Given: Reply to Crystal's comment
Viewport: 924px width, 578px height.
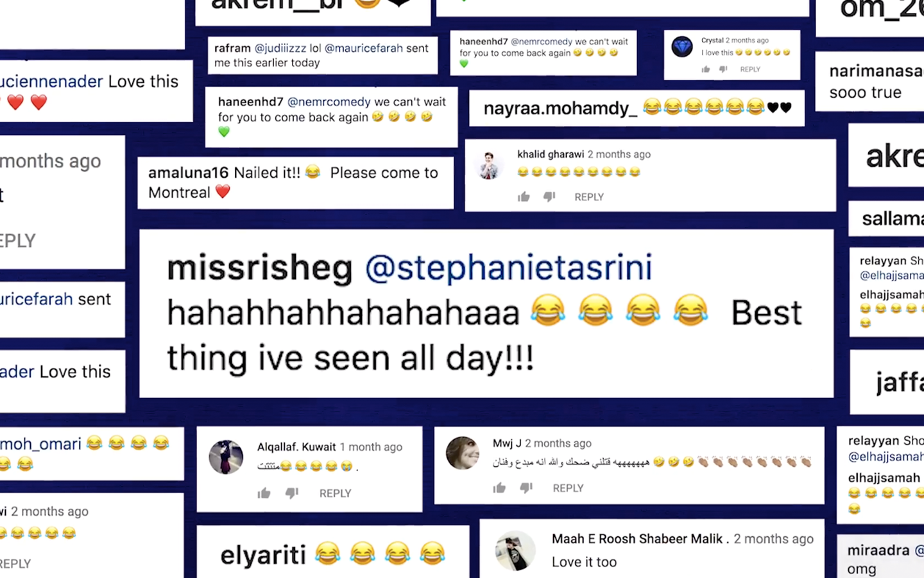Looking at the screenshot, I should pos(750,69).
